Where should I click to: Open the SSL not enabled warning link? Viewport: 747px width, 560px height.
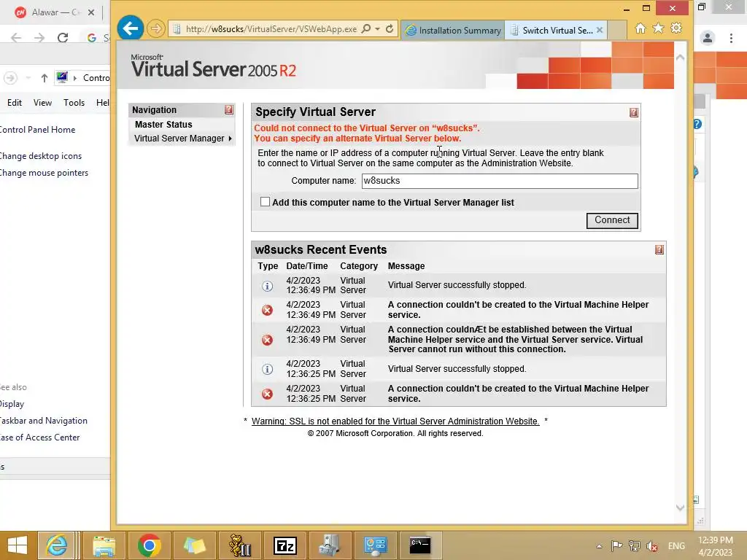click(395, 421)
